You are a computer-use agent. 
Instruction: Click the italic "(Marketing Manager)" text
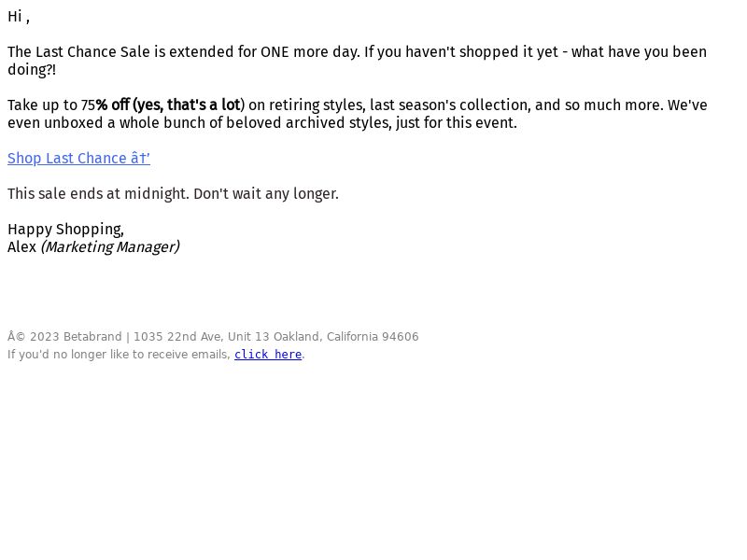[110, 247]
